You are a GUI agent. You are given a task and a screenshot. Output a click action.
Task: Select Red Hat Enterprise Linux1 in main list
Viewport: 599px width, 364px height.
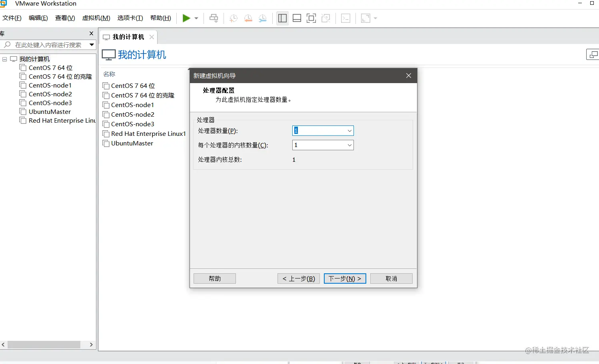(x=148, y=134)
